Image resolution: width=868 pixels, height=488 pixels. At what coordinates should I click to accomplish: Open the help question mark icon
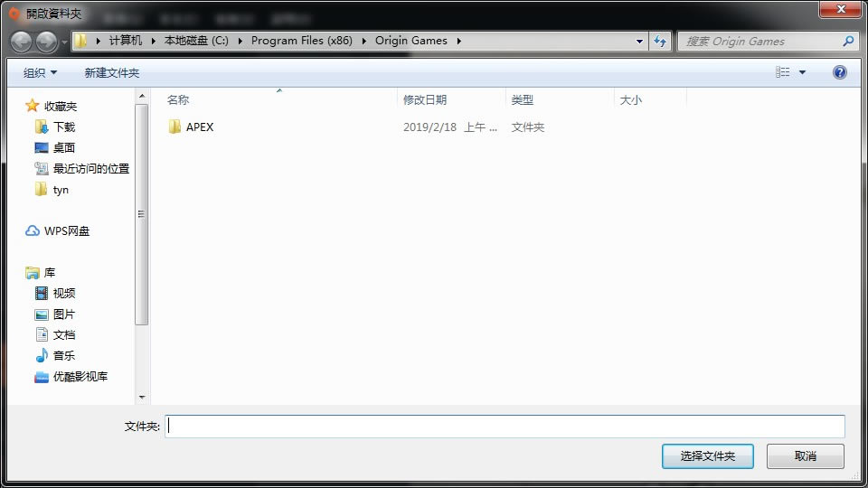coord(839,72)
